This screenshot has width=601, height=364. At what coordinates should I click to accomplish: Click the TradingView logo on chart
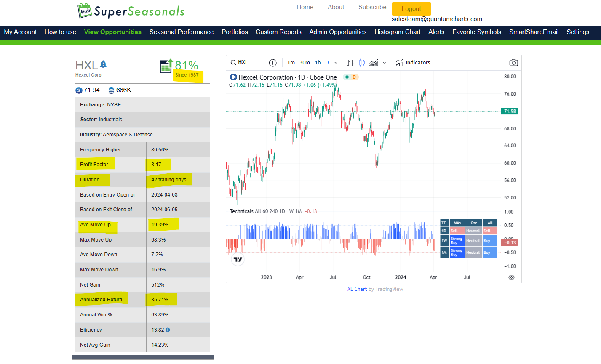[x=238, y=259]
